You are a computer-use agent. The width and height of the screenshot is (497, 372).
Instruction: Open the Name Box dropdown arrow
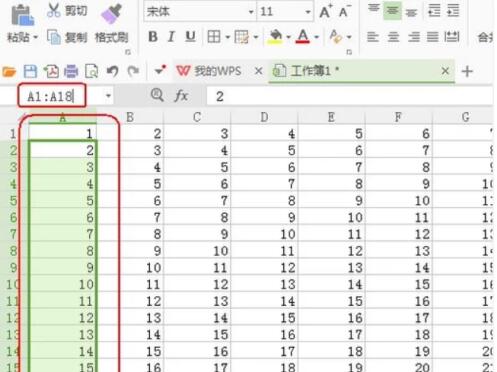[x=108, y=96]
